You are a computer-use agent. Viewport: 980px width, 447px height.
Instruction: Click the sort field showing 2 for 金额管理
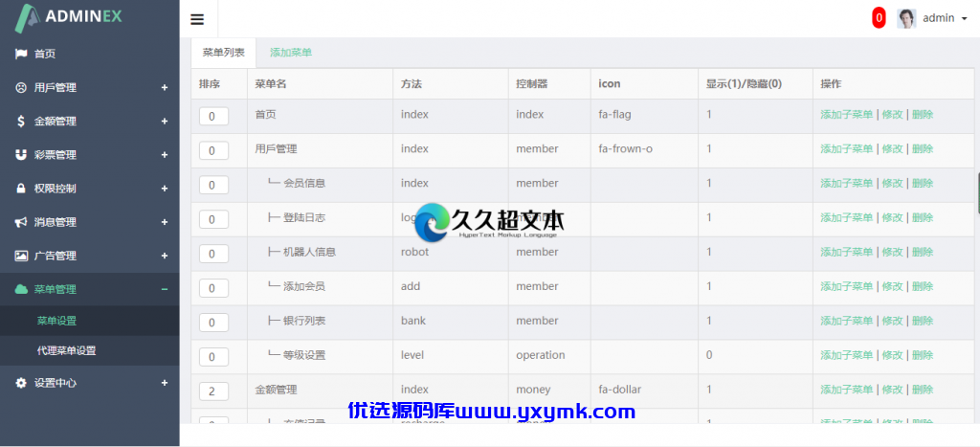coord(213,391)
